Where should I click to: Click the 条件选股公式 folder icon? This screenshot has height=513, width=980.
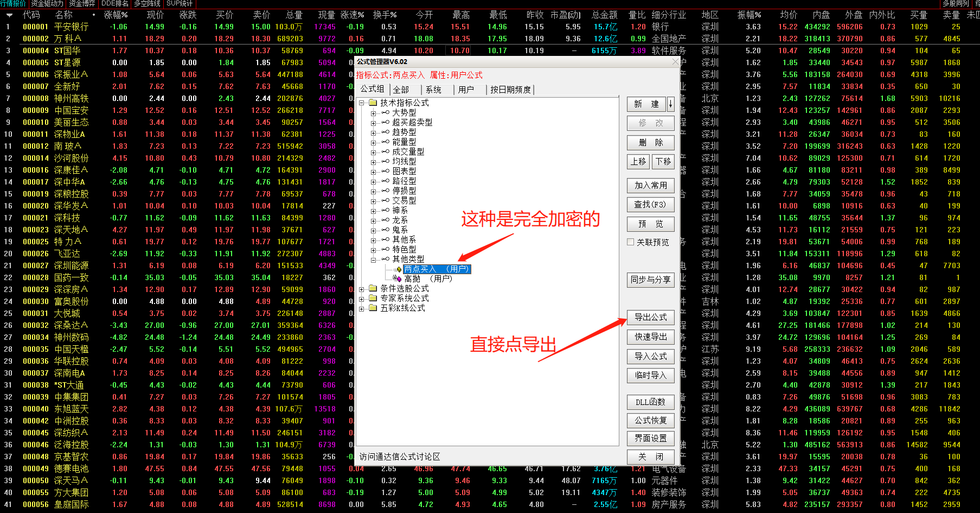pos(373,288)
